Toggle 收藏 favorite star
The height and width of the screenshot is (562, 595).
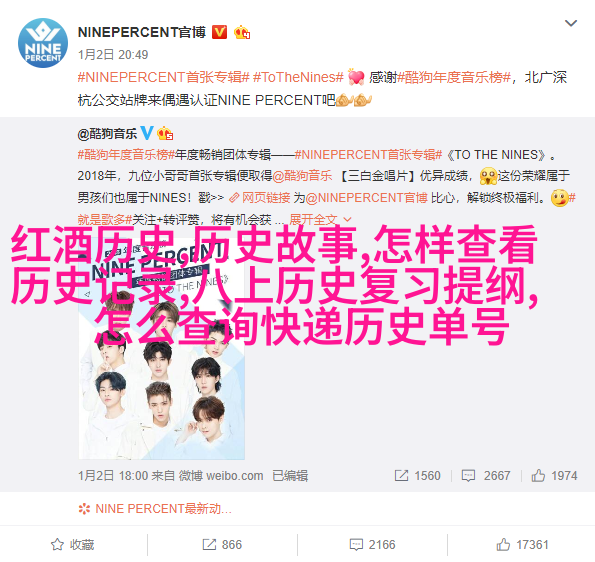[x=72, y=545]
